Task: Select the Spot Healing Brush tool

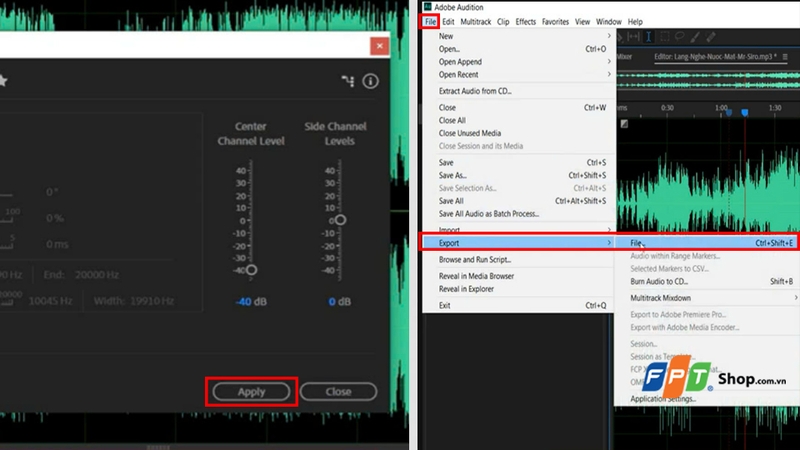Action: click(711, 37)
